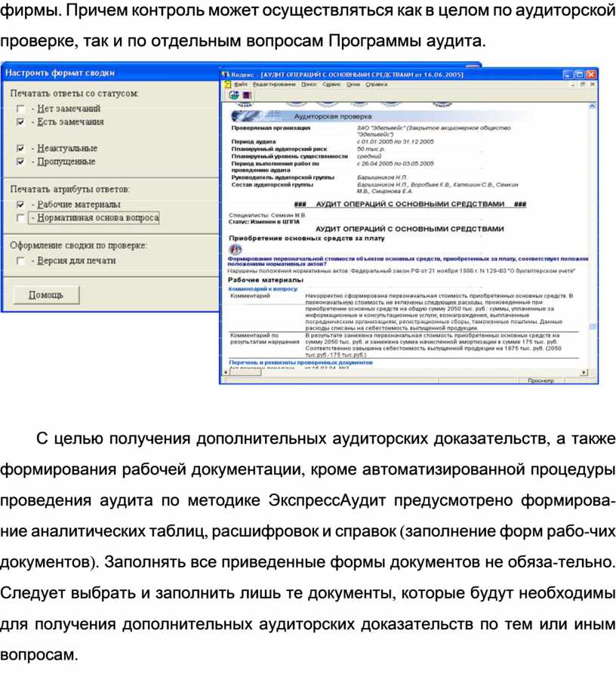616x677 pixels.
Task: Click the value '50 тыс.р.'
Action: (371, 149)
